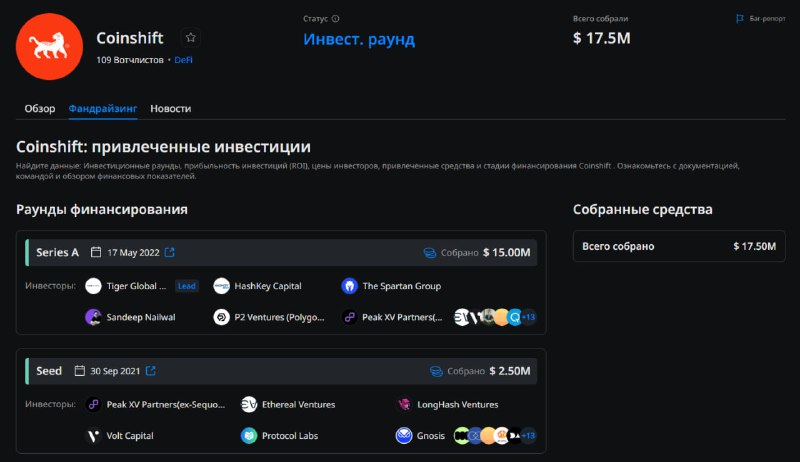Open the Новости tab
The height and width of the screenshot is (462, 800).
pos(170,109)
